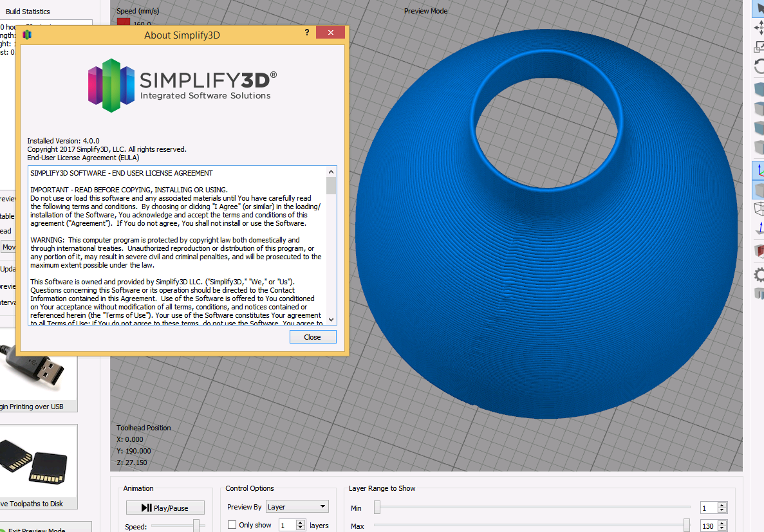Click EULA scrollbar up arrow

(331, 172)
